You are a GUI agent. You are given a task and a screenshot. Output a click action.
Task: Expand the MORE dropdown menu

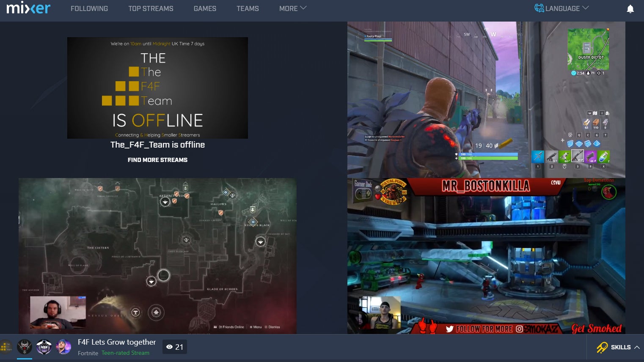(293, 8)
